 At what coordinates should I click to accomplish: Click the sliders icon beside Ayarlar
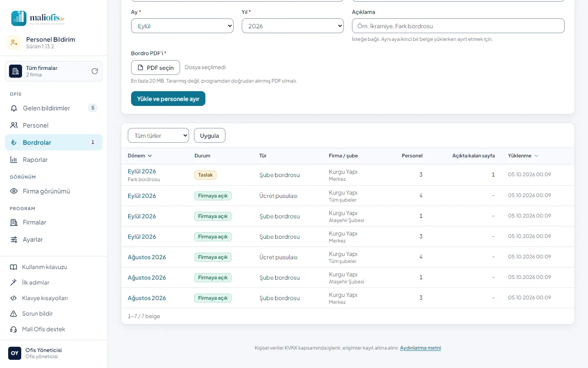pyautogui.click(x=14, y=240)
